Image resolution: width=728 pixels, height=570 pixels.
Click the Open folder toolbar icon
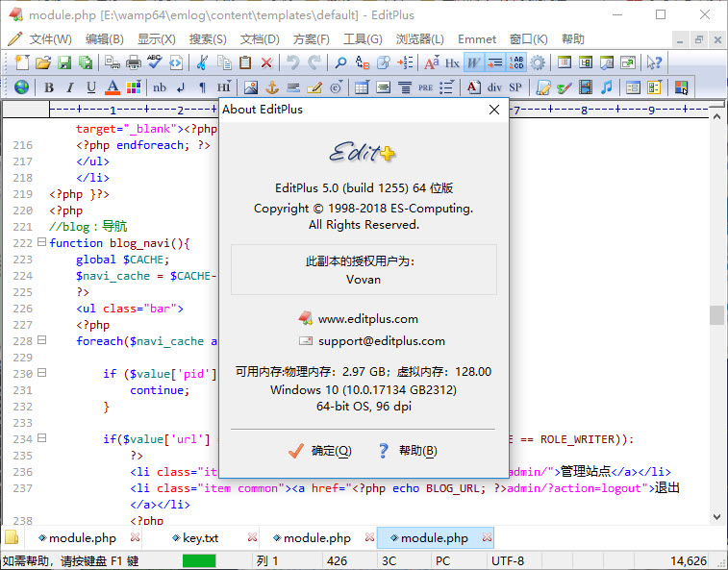pyautogui.click(x=42, y=62)
